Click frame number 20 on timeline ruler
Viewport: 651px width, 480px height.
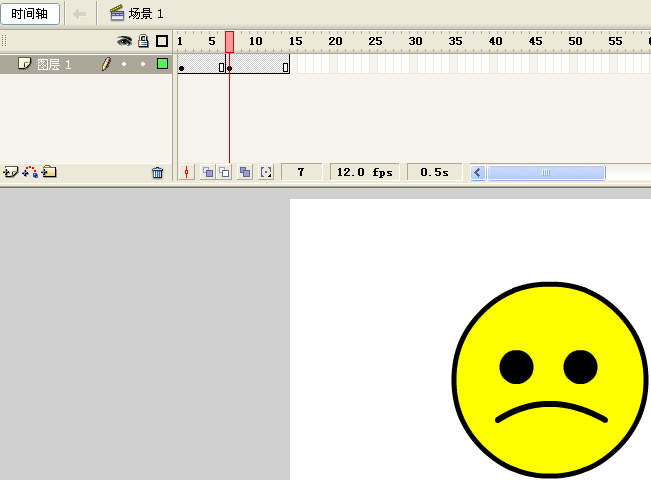[x=335, y=41]
